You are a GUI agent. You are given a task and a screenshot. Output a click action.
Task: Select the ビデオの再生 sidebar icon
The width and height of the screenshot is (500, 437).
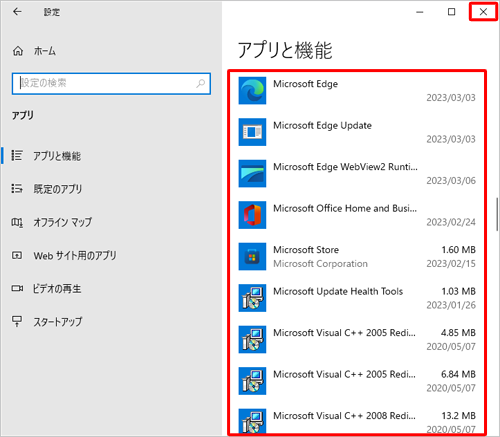(x=17, y=288)
